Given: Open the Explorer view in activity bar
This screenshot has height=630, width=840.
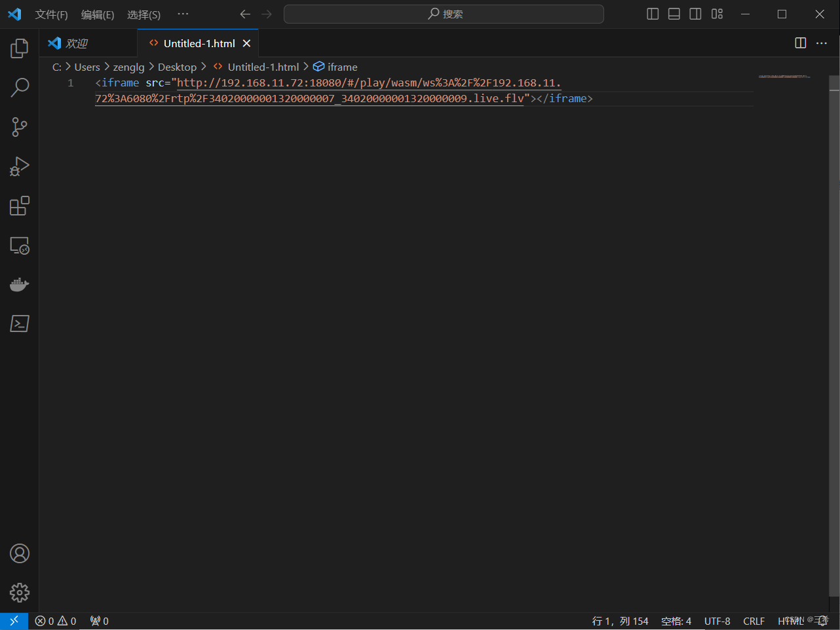Looking at the screenshot, I should click(20, 48).
